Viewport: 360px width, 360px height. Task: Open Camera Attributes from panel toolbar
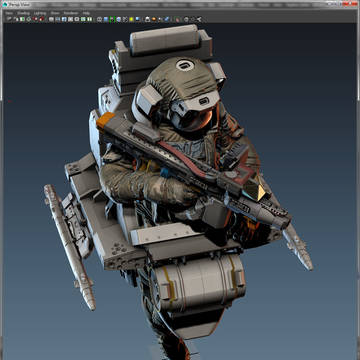point(16,19)
